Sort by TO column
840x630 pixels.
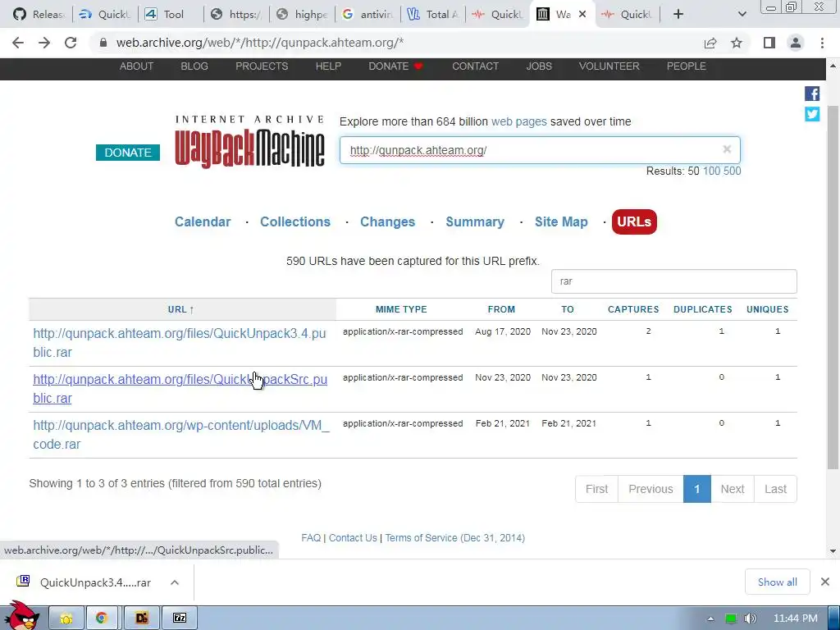coord(568,309)
